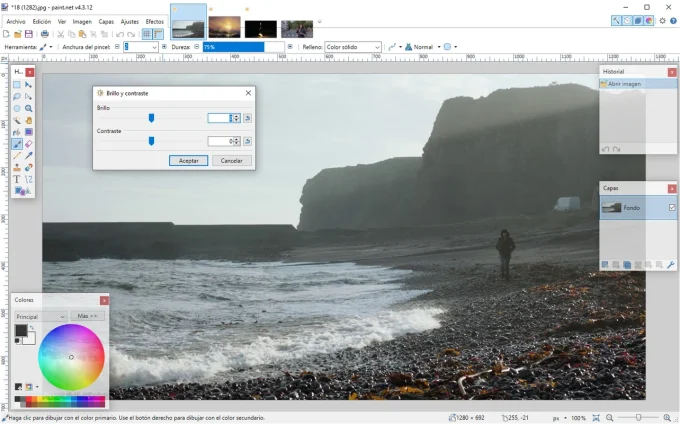Toggle the Fondo layer visibility checkbox
Screen dimensions: 680x424
pos(671,207)
